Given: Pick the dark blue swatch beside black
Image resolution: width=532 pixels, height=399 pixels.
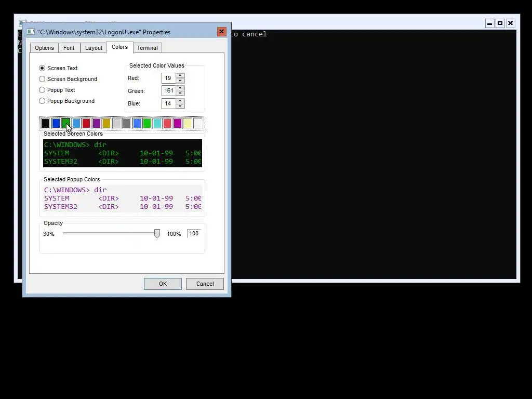Looking at the screenshot, I should coord(56,123).
